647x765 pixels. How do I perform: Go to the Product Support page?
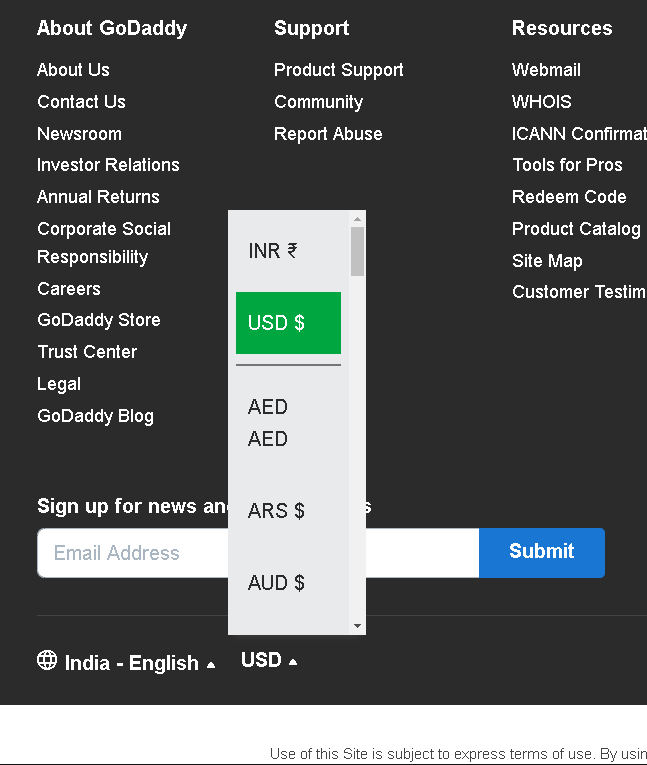(x=338, y=70)
